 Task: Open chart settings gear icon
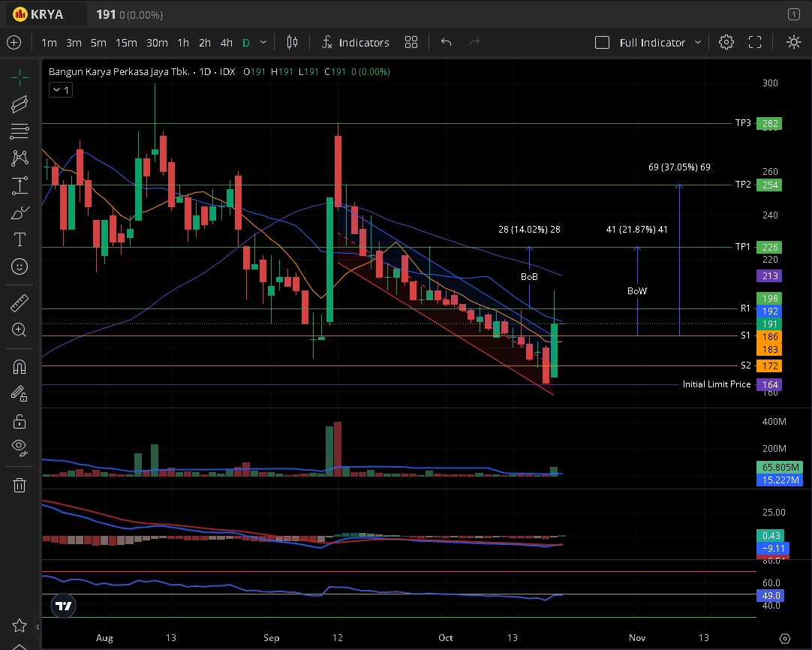tap(726, 43)
